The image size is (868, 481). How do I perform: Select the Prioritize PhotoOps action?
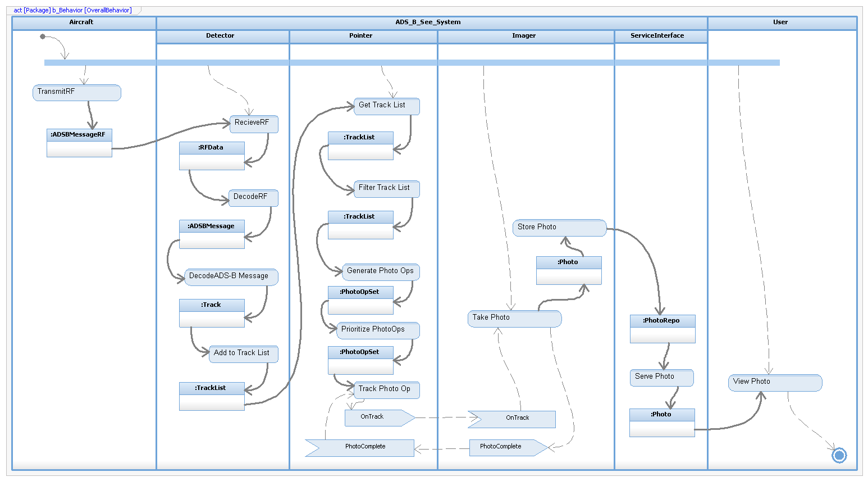point(377,330)
